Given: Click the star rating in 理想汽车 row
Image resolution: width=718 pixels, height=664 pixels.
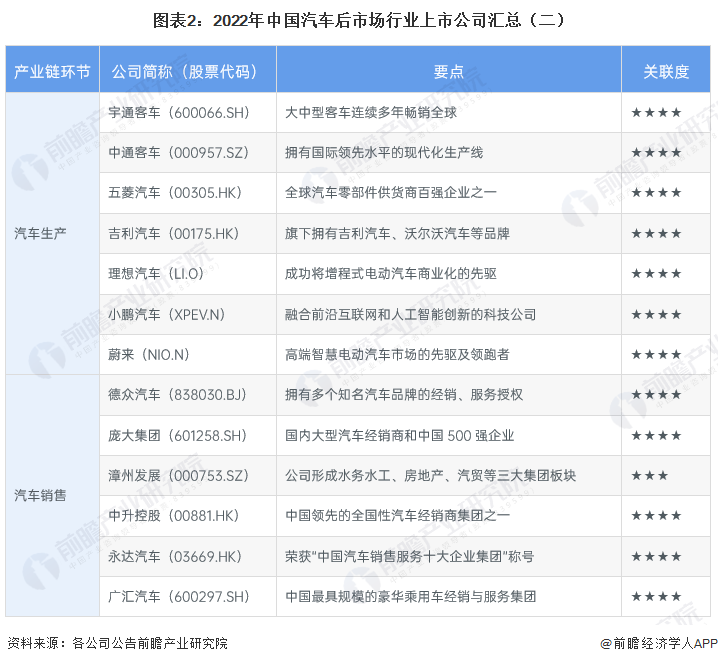Looking at the screenshot, I should pos(656,274).
